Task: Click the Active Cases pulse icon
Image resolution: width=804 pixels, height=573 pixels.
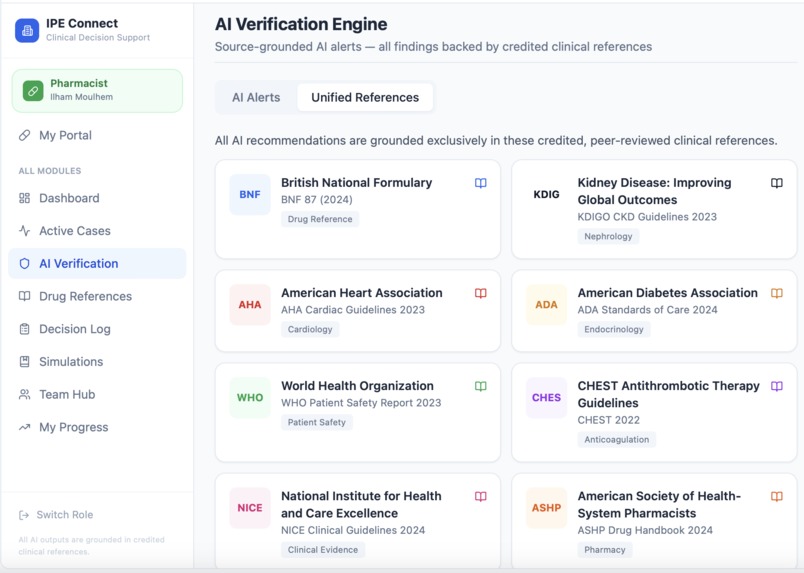Action: pyautogui.click(x=24, y=231)
